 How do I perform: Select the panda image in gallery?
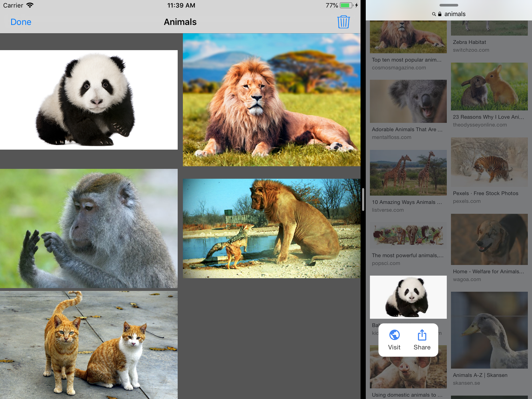pyautogui.click(x=89, y=100)
